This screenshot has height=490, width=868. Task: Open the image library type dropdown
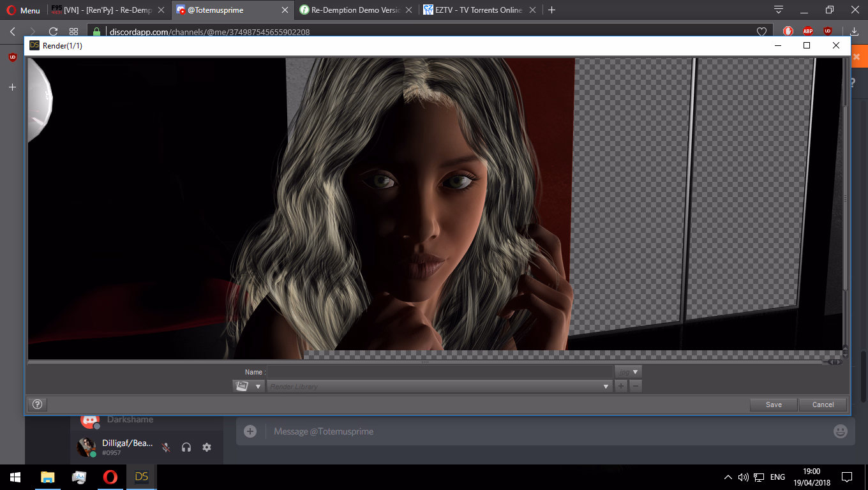(x=248, y=386)
